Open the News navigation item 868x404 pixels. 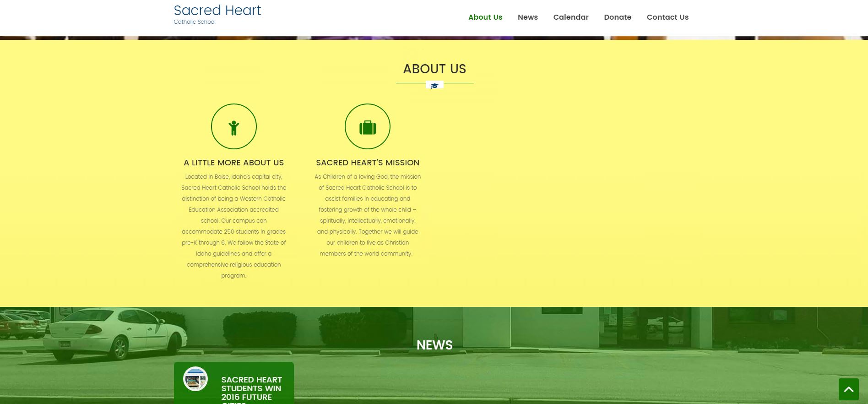coord(528,17)
